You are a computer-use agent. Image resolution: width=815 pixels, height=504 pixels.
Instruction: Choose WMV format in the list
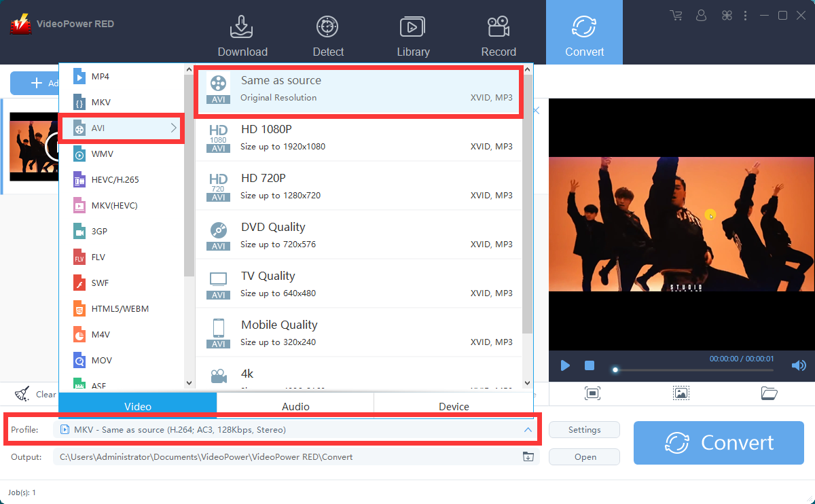122,154
